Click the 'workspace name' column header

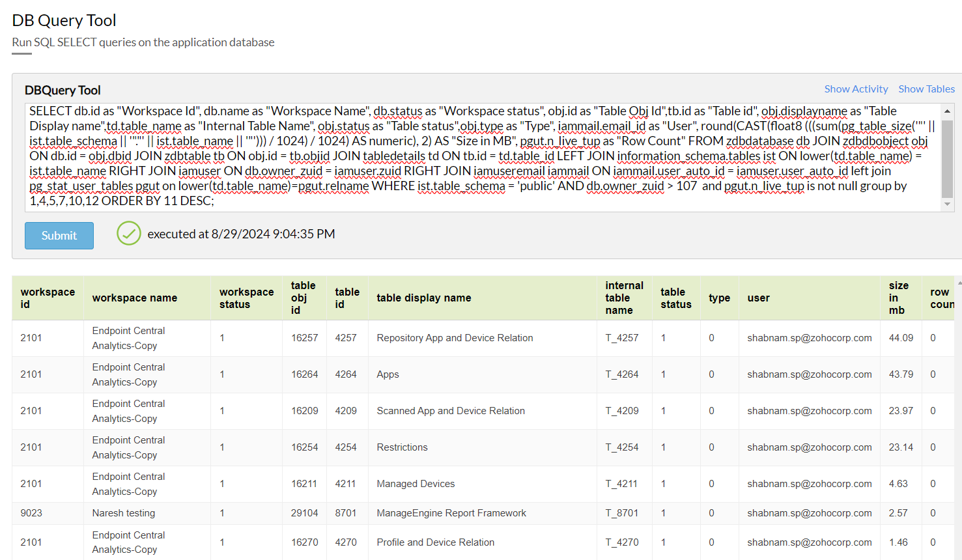(x=135, y=298)
